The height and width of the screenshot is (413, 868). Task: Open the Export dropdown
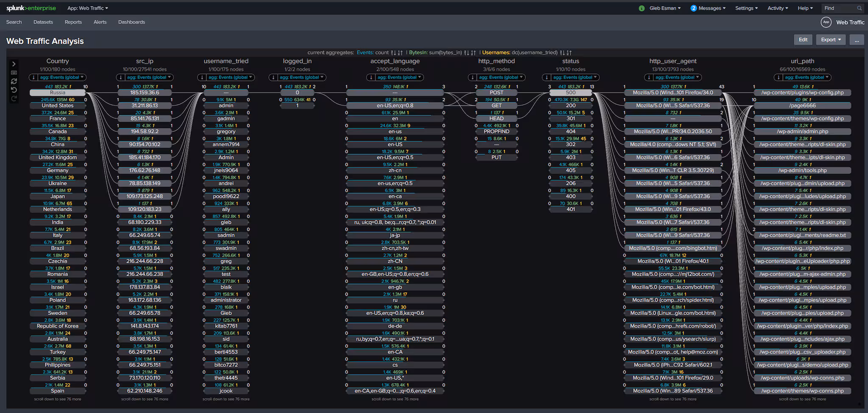(830, 39)
